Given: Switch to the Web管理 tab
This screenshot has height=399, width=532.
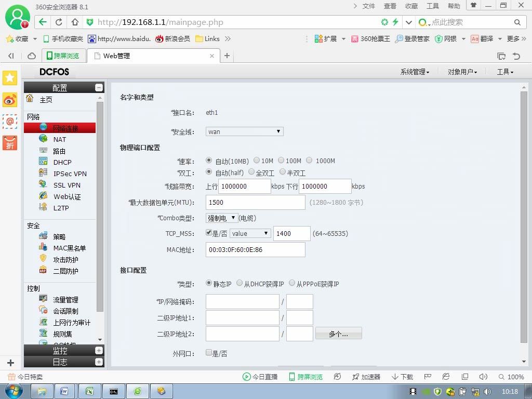Looking at the screenshot, I should click(x=153, y=56).
